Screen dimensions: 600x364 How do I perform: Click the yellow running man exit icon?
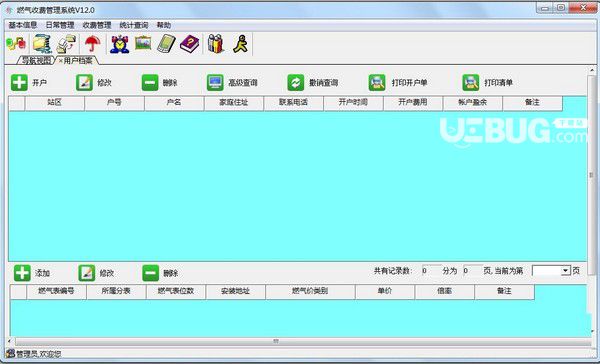pos(241,44)
